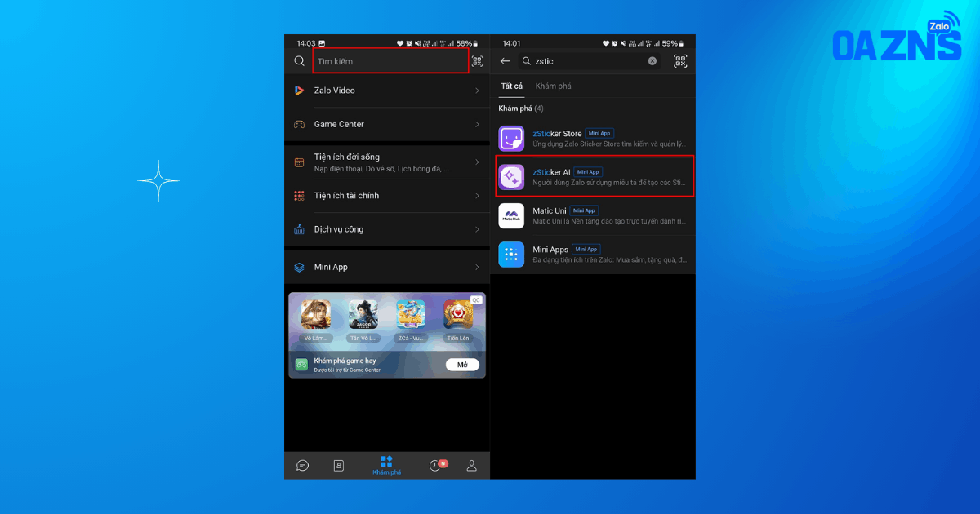Image resolution: width=980 pixels, height=514 pixels.
Task: Expand Game Center chevron
Action: 477,124
